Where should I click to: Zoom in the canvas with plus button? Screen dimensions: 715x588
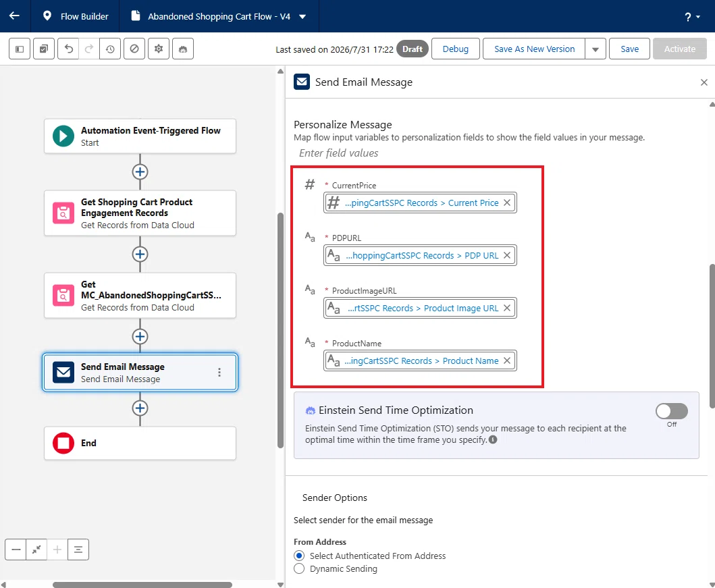57,550
